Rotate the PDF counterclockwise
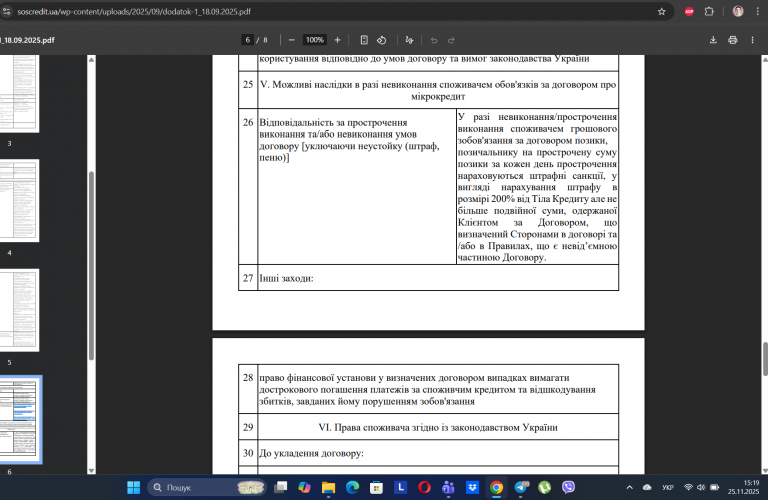 382,40
